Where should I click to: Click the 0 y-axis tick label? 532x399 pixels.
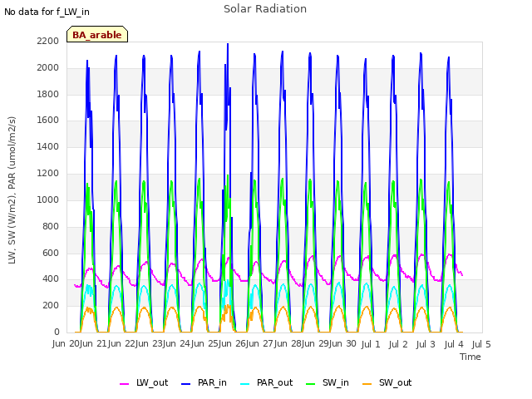pos(57,332)
